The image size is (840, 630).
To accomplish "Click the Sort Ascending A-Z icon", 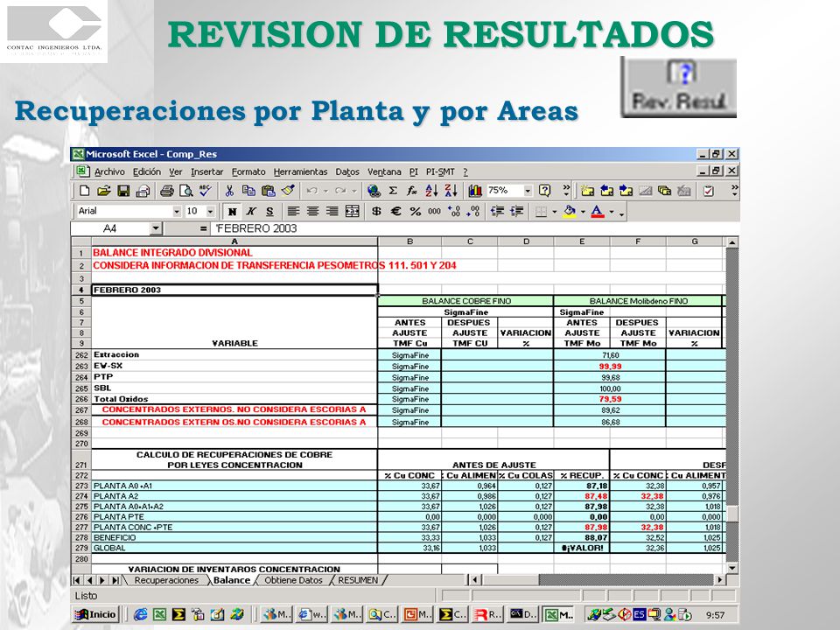I will pos(431,191).
